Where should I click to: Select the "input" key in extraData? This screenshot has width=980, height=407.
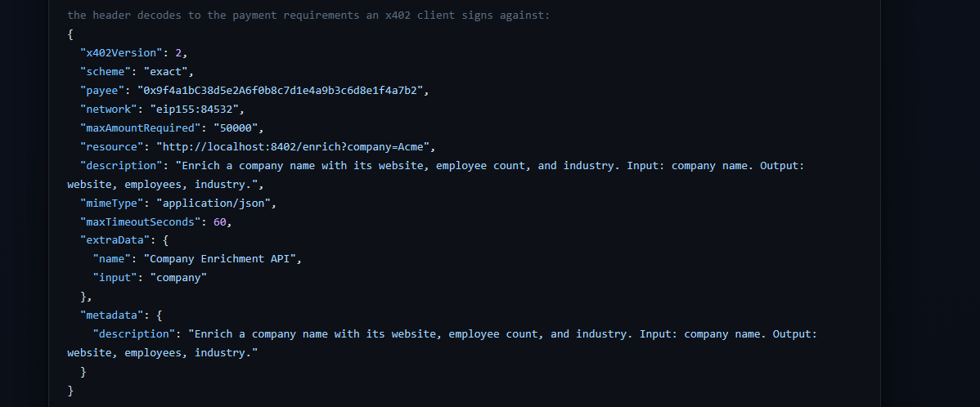click(115, 277)
